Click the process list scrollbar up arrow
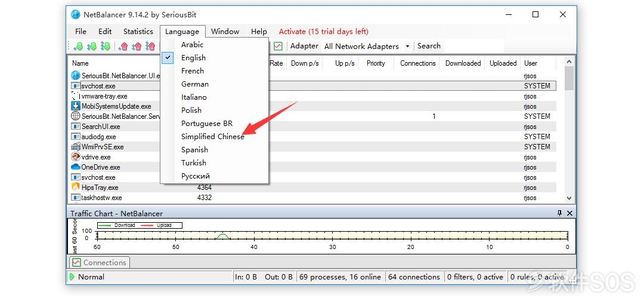Image resolution: width=644 pixels, height=298 pixels. (x=569, y=62)
